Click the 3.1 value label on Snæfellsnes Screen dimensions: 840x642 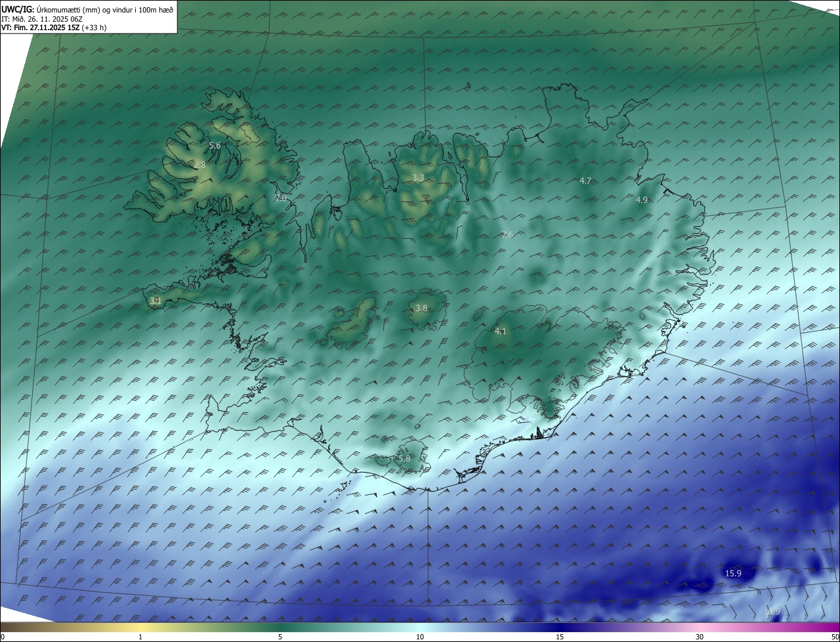coord(156,301)
